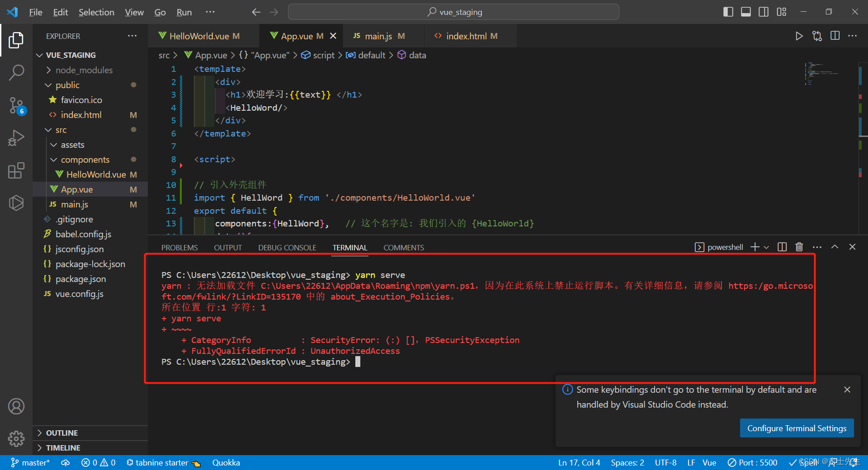Screen dimensions: 868x470
Task: Click the master* branch status item
Action: tap(30, 463)
